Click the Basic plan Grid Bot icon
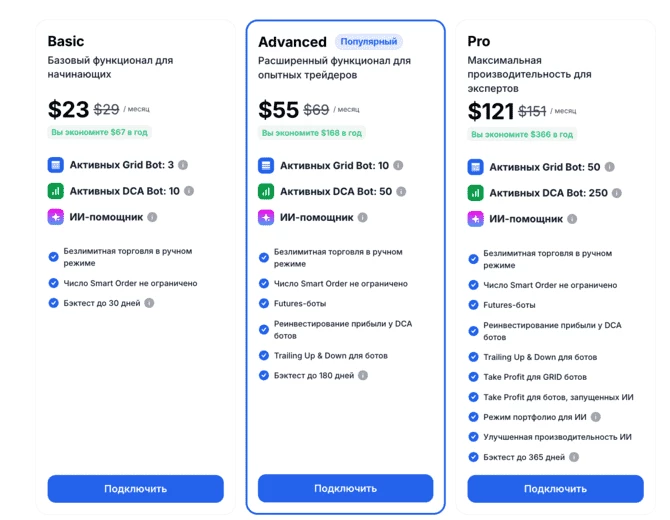The width and height of the screenshot is (670, 520). point(56,165)
